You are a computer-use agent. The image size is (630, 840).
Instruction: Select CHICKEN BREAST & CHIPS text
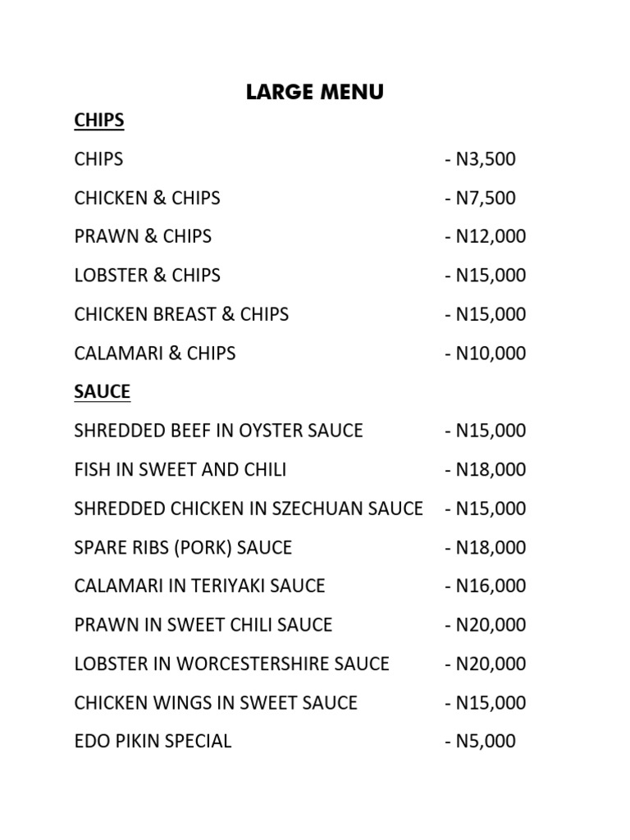point(181,314)
